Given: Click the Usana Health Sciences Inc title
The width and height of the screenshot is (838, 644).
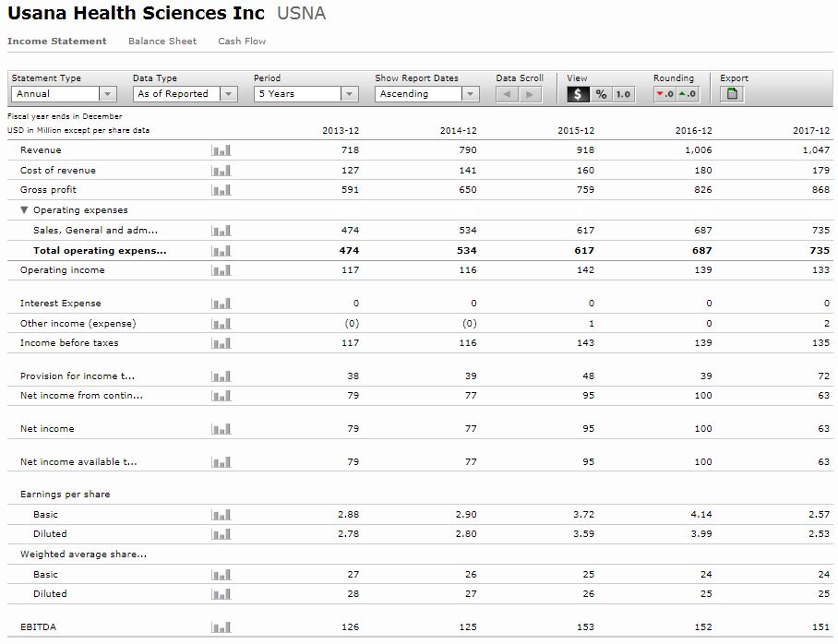Looking at the screenshot, I should pyautogui.click(x=137, y=13).
